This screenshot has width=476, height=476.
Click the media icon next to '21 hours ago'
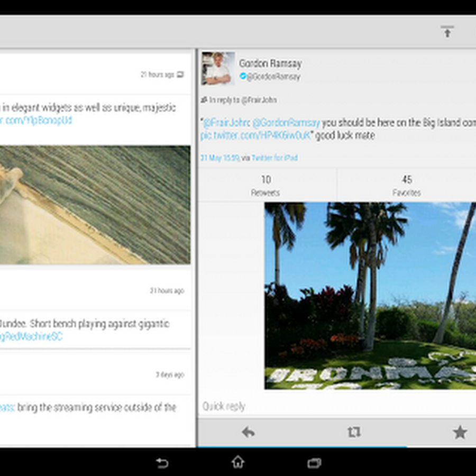180,75
